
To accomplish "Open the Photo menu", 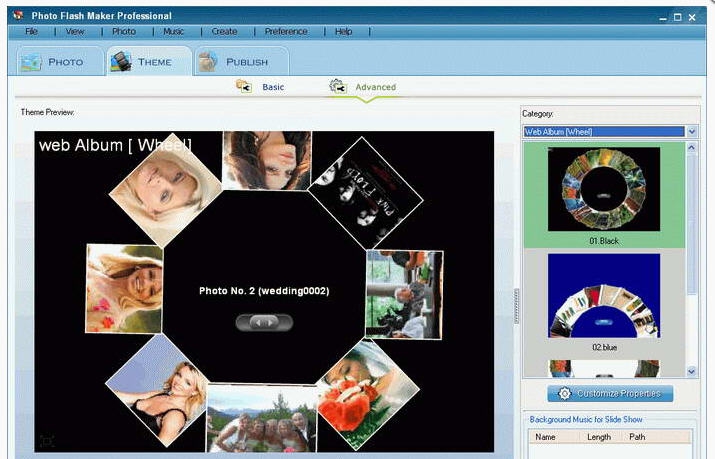I will (124, 31).
